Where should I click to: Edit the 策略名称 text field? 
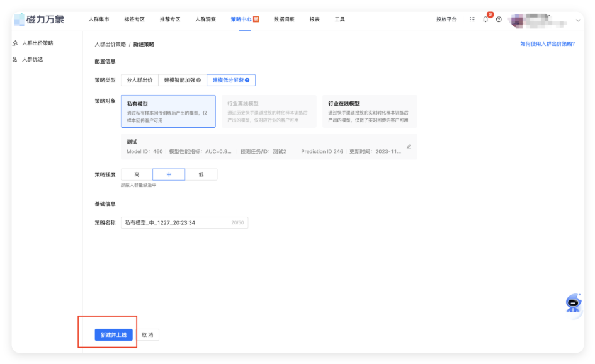(x=183, y=222)
